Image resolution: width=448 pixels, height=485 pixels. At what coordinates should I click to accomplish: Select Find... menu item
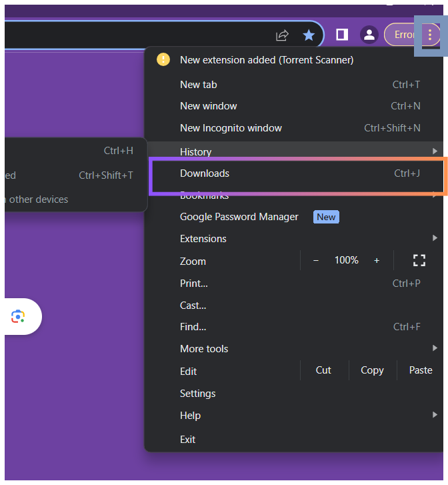click(294, 327)
